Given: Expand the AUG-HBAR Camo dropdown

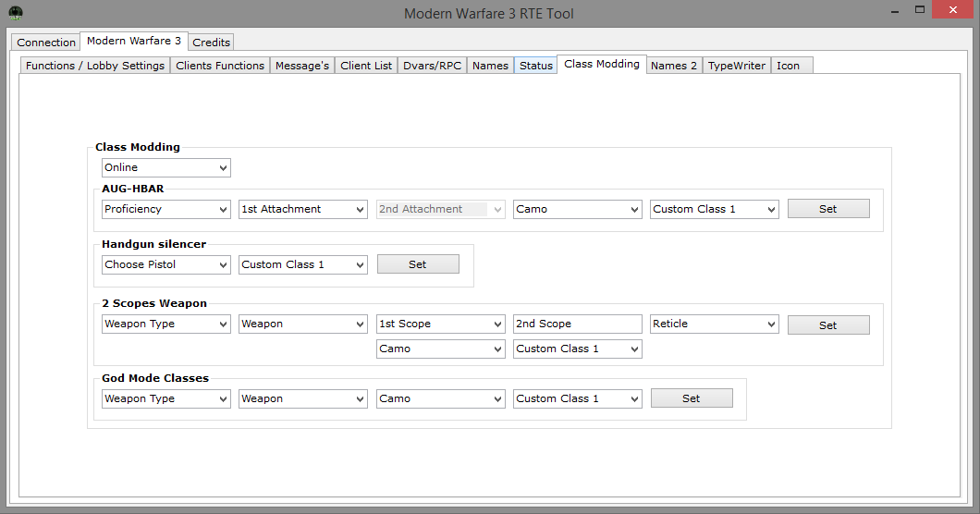Looking at the screenshot, I should (577, 209).
